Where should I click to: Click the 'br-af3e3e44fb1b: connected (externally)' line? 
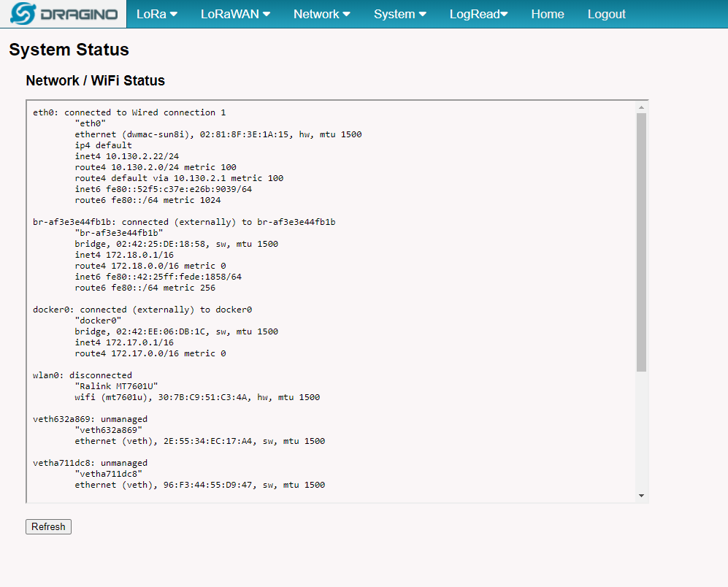pyautogui.click(x=184, y=222)
